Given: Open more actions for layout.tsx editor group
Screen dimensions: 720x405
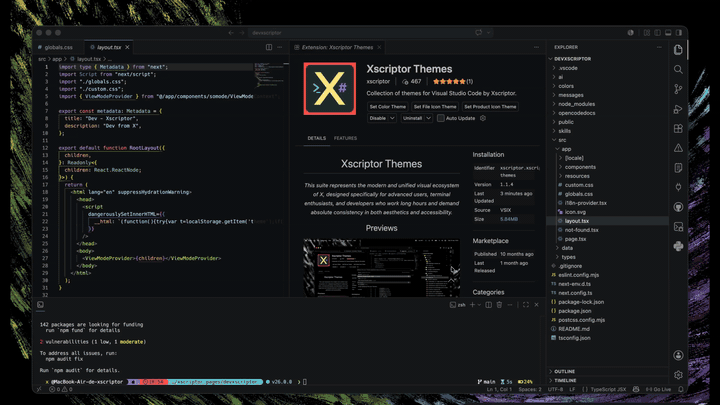Looking at the screenshot, I should click(280, 47).
